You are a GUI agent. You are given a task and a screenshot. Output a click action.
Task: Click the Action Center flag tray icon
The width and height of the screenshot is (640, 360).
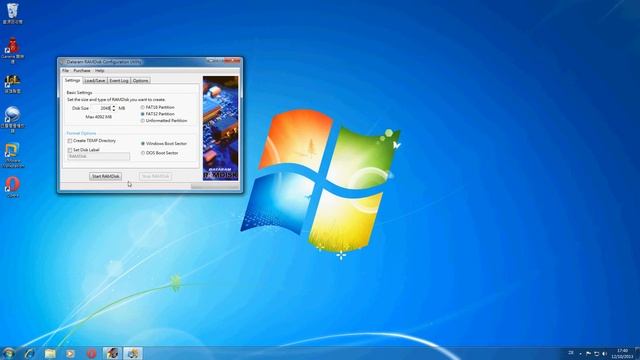coord(588,353)
